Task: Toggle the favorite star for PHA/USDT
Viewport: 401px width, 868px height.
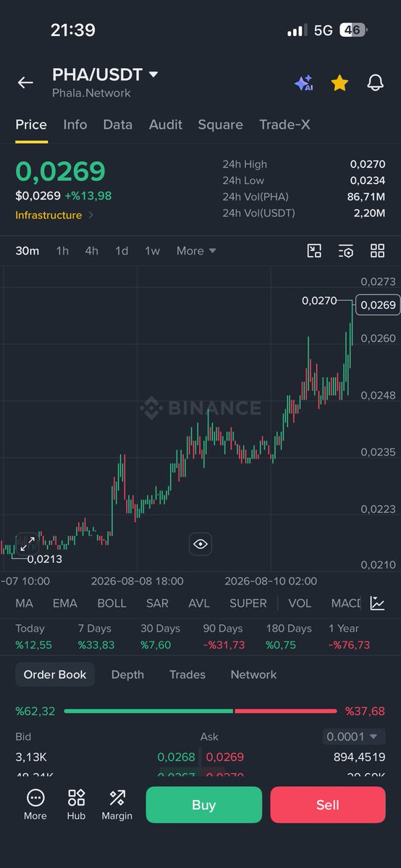Action: point(339,82)
